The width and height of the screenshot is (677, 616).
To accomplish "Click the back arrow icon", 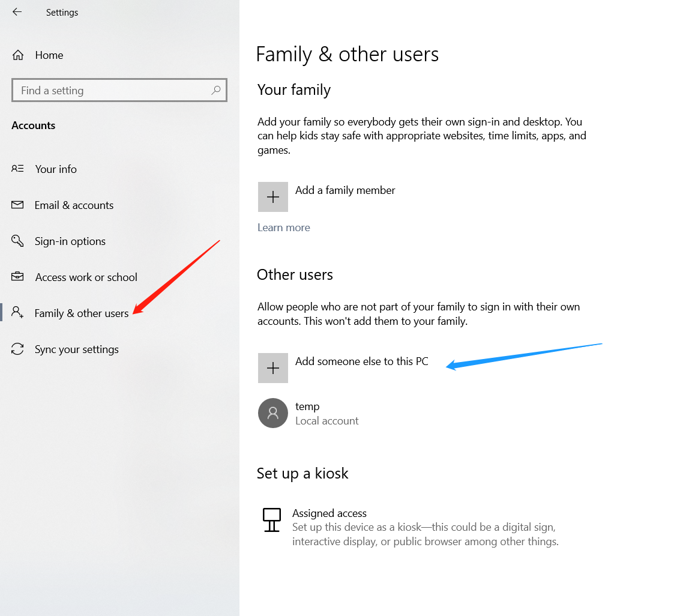I will tap(17, 12).
